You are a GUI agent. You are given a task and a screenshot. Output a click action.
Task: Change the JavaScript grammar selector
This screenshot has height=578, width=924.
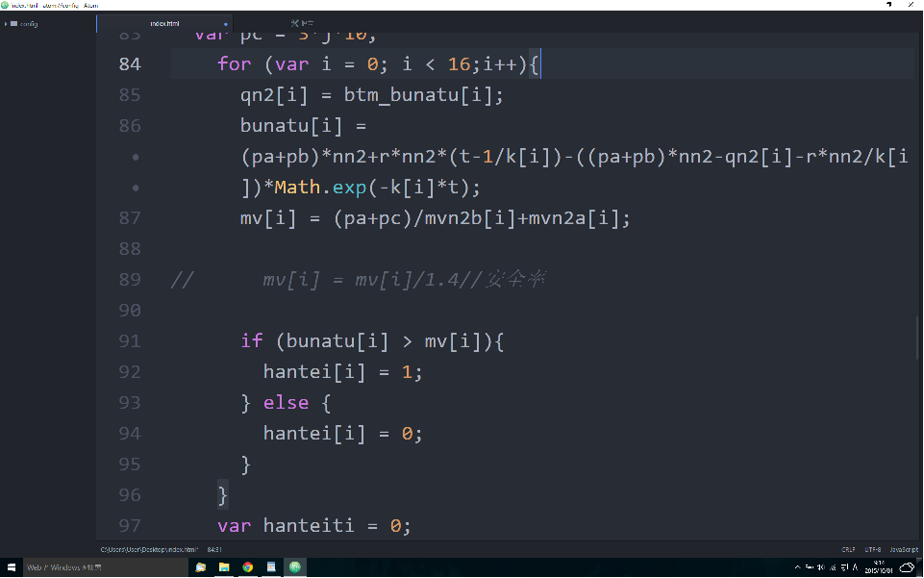click(x=903, y=549)
